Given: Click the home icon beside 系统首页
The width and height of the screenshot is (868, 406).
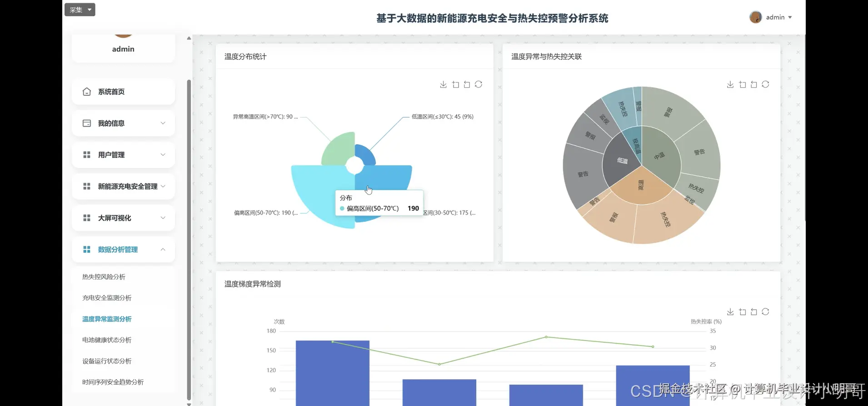Looking at the screenshot, I should 87,92.
